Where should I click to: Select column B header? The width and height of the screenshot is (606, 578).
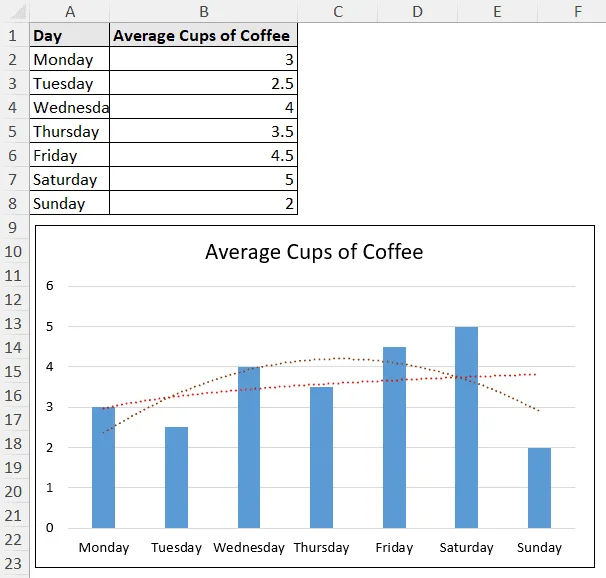[204, 12]
